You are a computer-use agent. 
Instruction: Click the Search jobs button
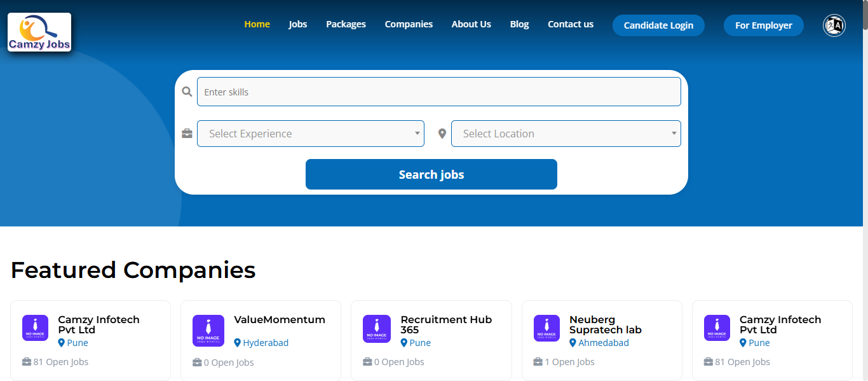431,174
